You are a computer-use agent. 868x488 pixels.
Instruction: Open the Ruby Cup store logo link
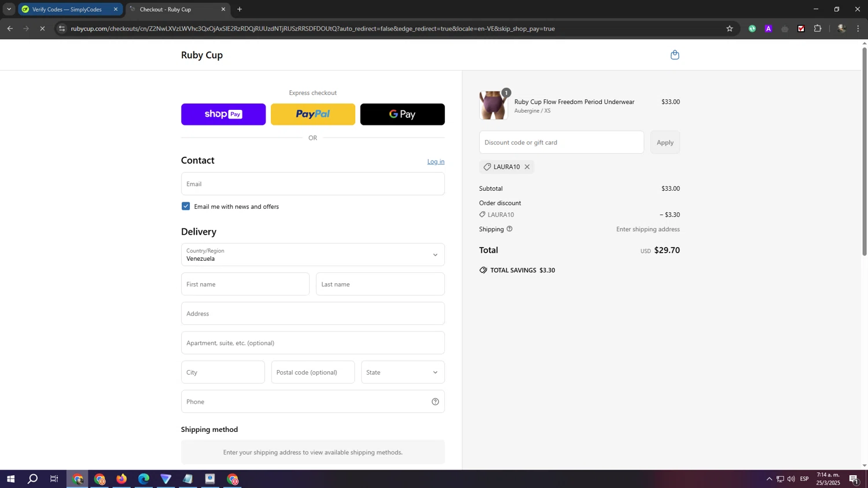202,55
